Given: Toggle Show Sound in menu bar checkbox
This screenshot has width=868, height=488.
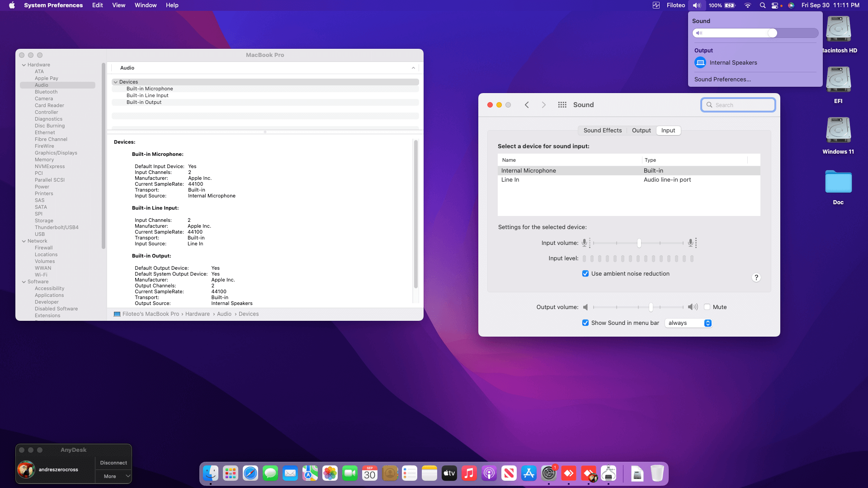Looking at the screenshot, I should pyautogui.click(x=585, y=323).
